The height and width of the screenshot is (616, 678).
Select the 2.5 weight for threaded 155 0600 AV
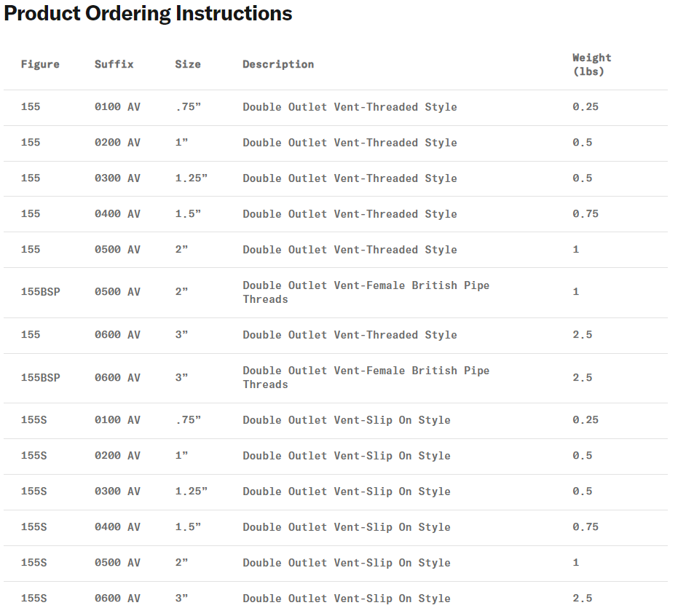582,335
